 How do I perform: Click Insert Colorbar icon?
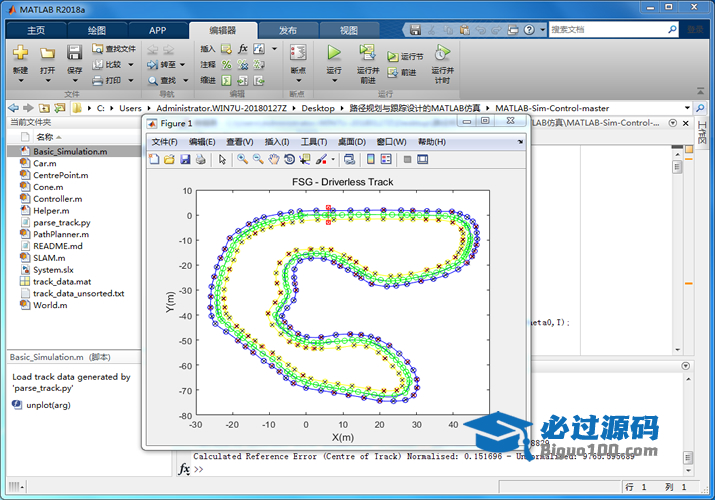coord(371,159)
